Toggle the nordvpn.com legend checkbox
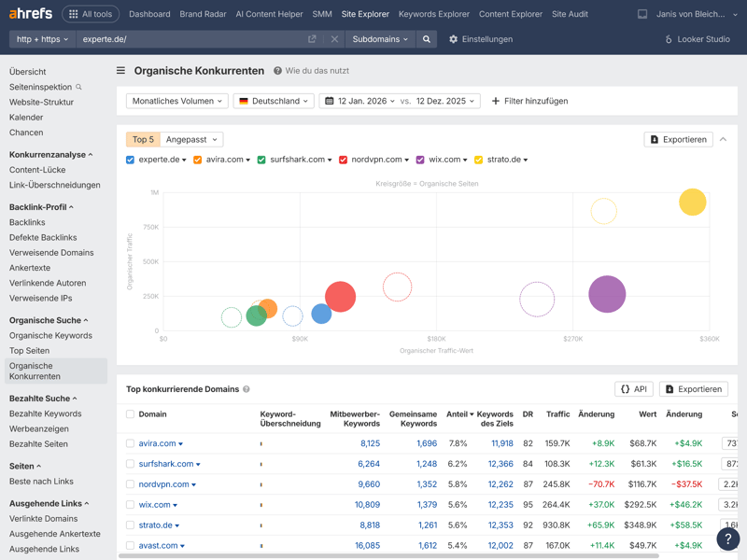 pyautogui.click(x=344, y=160)
